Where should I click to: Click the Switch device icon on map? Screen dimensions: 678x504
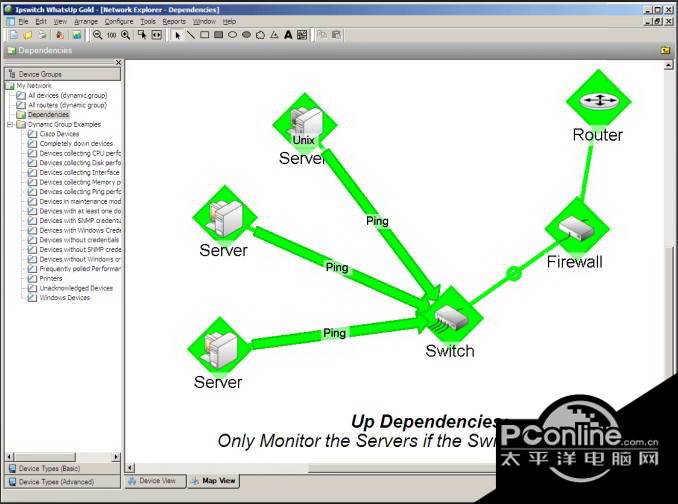tap(451, 319)
